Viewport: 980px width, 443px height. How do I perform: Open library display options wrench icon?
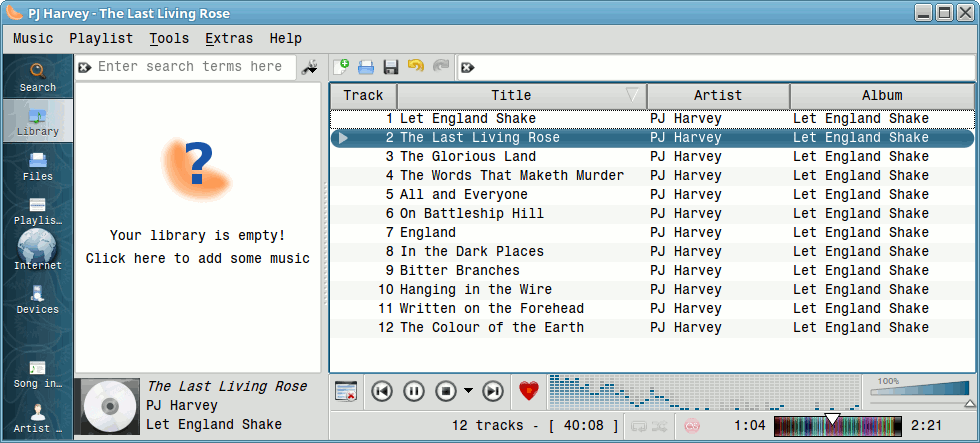tap(309, 67)
